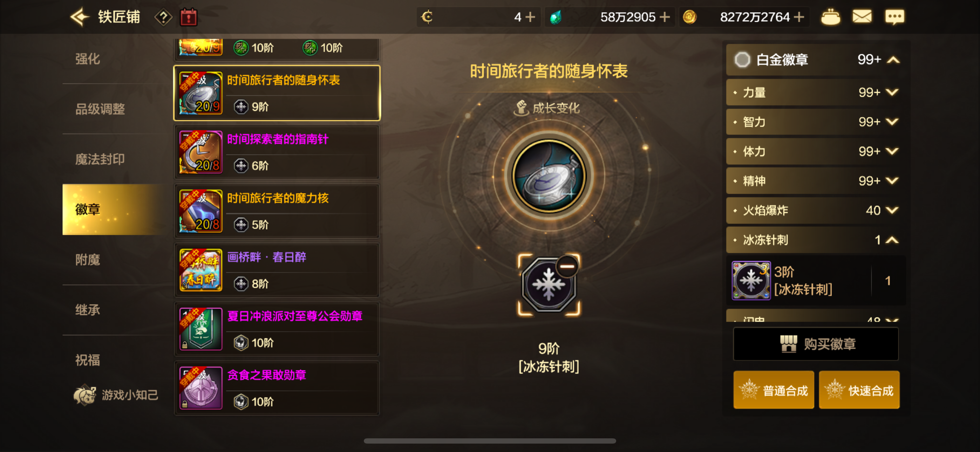Open the chat bubble icon
The image size is (980, 452).
894,17
